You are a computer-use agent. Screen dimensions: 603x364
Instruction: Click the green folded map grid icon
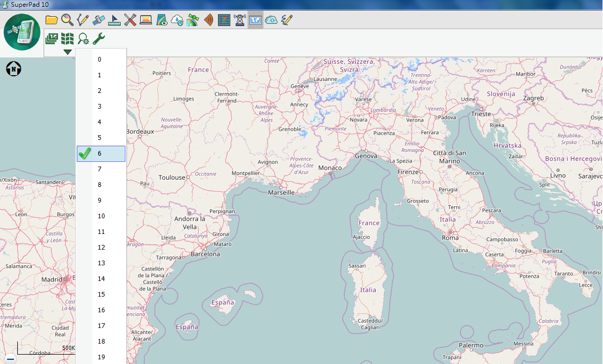[x=67, y=39]
